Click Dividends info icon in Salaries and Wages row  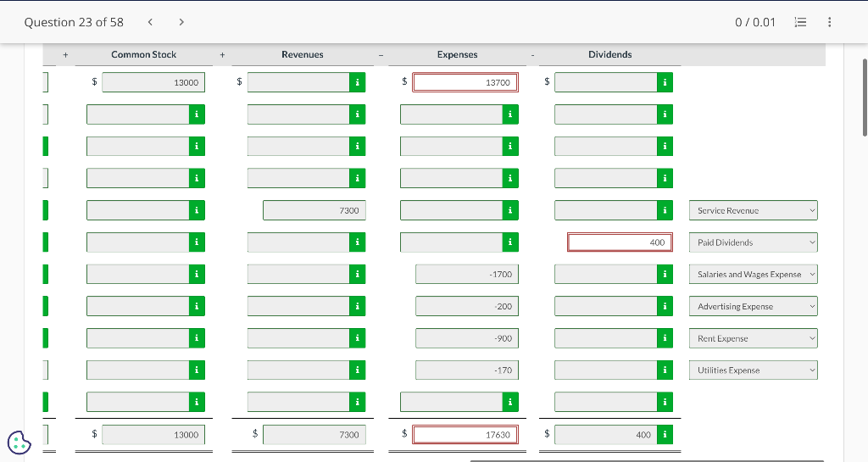click(665, 275)
